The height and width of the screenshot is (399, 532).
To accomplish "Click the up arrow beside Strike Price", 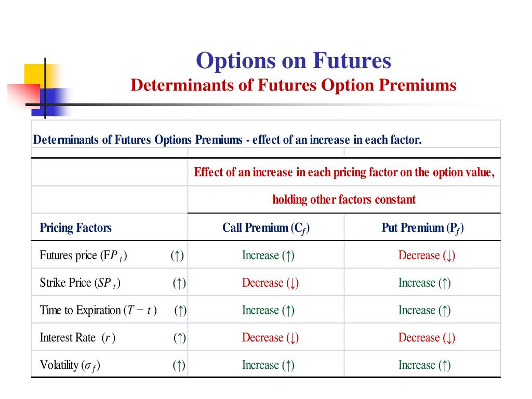I will [179, 283].
